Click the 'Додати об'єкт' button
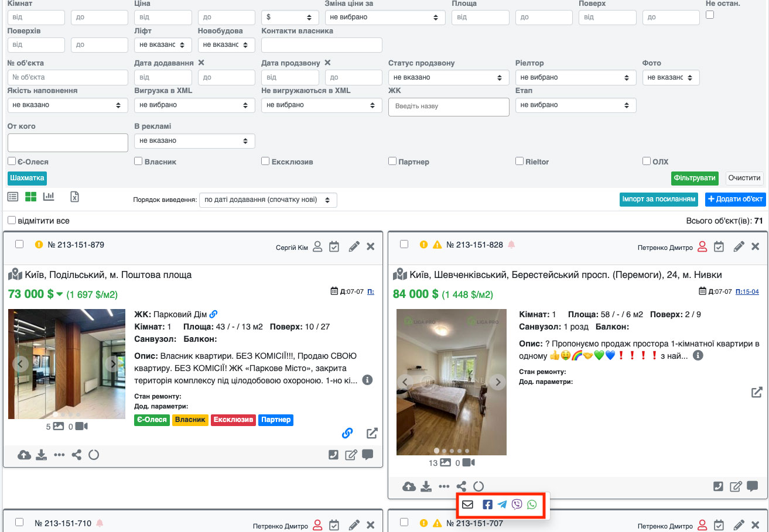Image resolution: width=769 pixels, height=532 pixels. pyautogui.click(x=735, y=200)
